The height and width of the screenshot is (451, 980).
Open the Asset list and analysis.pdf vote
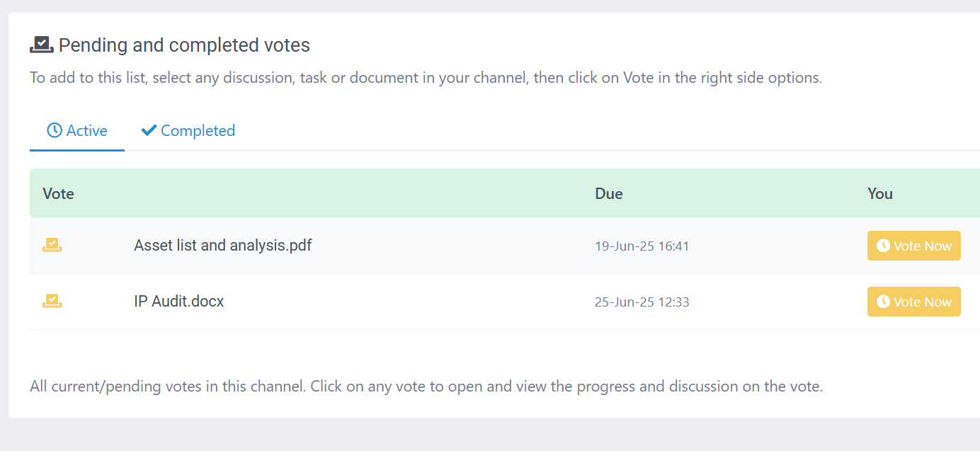click(223, 245)
